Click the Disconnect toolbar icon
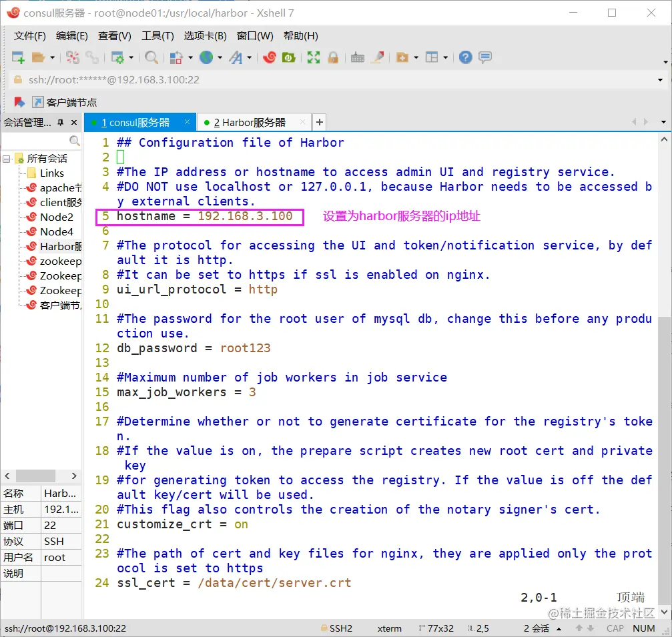 [73, 57]
